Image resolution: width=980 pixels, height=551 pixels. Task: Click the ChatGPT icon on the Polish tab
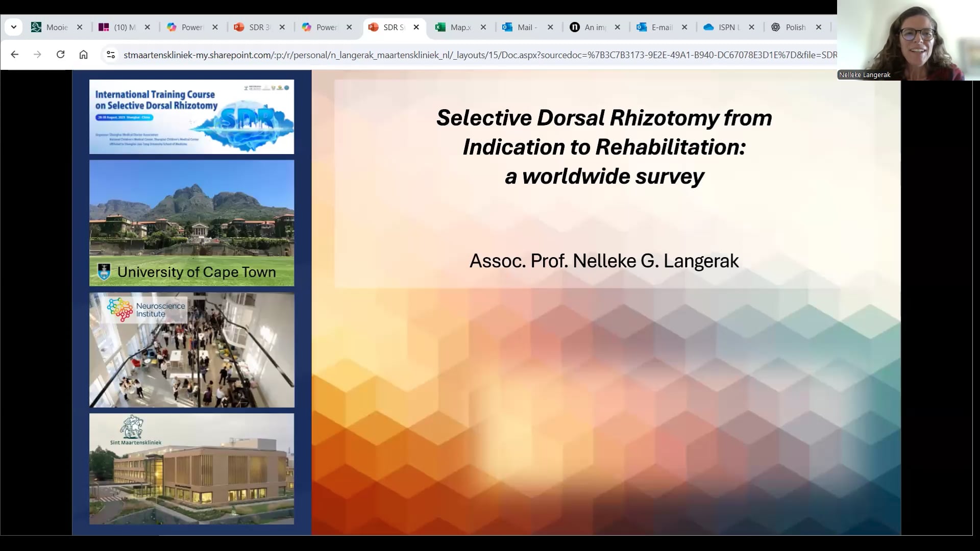(x=775, y=27)
